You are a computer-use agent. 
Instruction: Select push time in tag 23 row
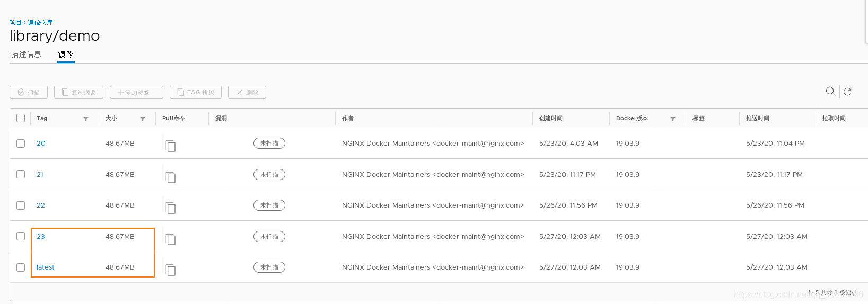click(x=777, y=236)
